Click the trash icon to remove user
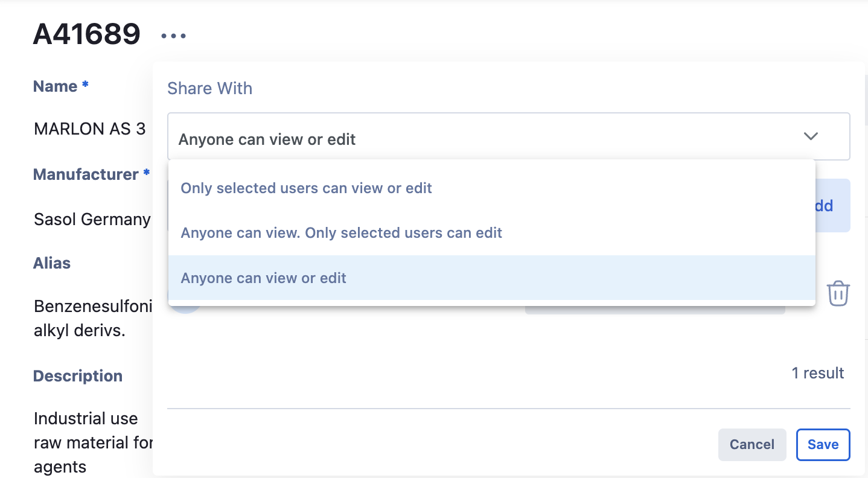This screenshot has width=868, height=478. tap(838, 293)
